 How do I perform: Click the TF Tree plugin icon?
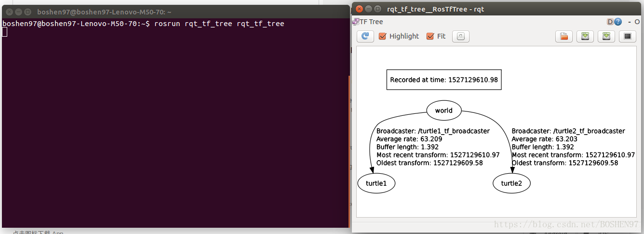(x=356, y=22)
